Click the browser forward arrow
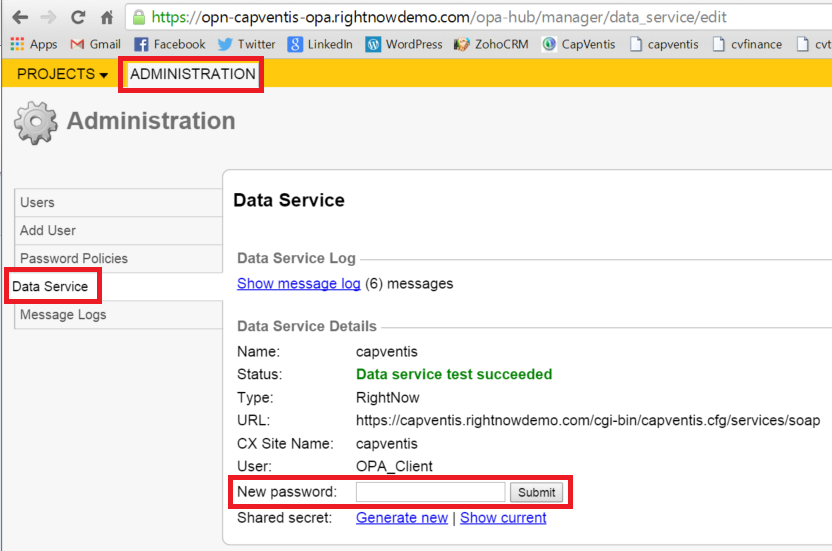Viewport: 832px width, 551px height. pyautogui.click(x=48, y=17)
